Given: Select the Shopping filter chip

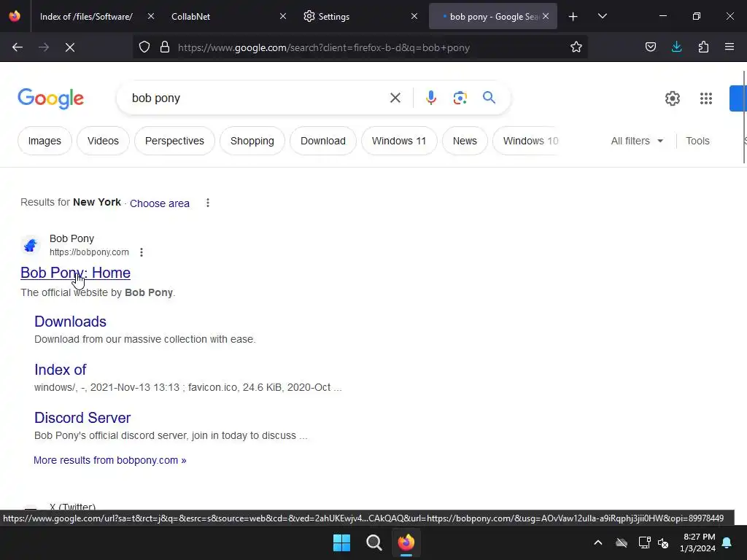Looking at the screenshot, I should [252, 141].
